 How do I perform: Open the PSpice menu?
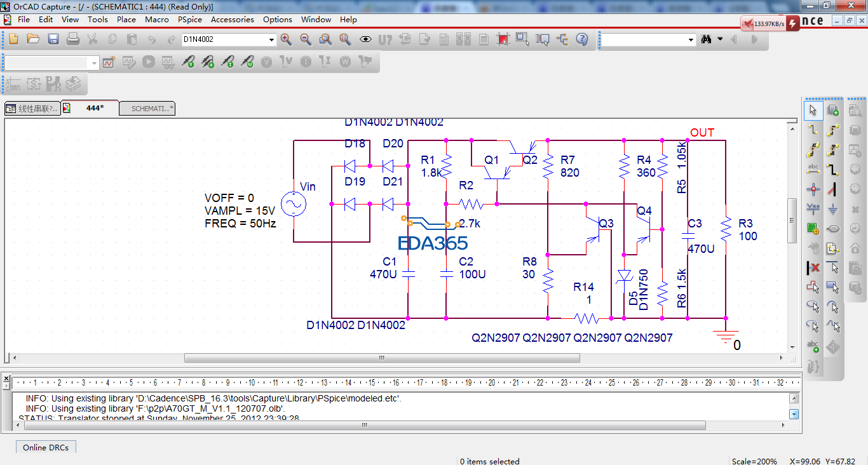(x=189, y=20)
